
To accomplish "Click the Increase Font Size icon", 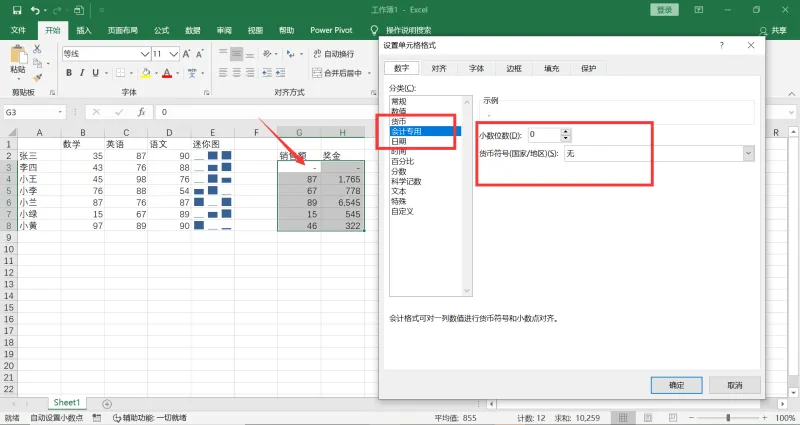I will (186, 54).
